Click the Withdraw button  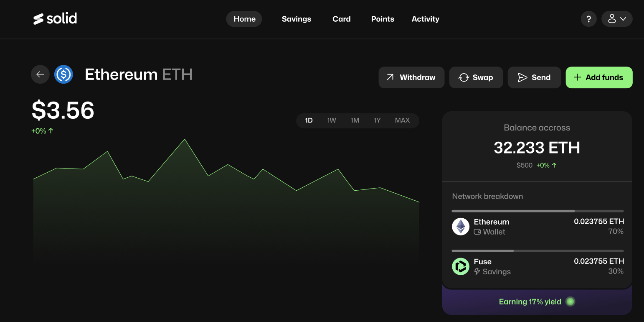tap(411, 77)
